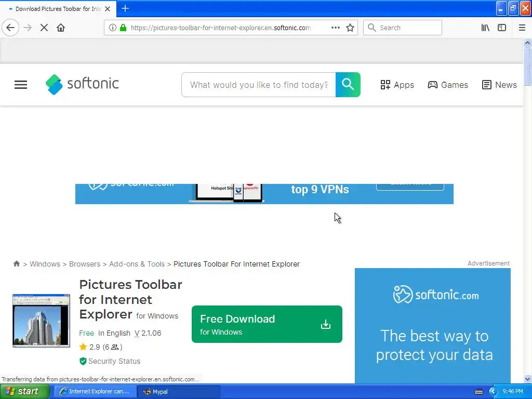The height and width of the screenshot is (399, 532).
Task: Toggle the sidebar view icon
Action: pyautogui.click(x=502, y=28)
